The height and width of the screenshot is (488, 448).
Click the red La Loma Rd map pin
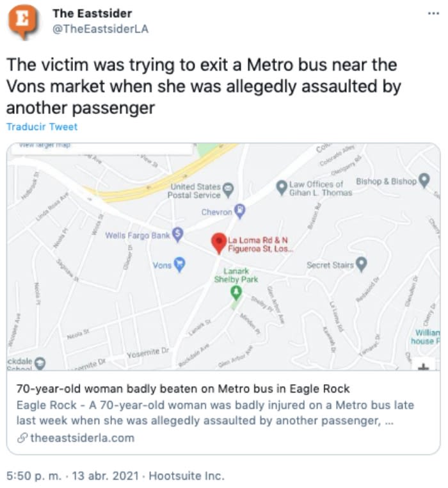[x=219, y=243]
